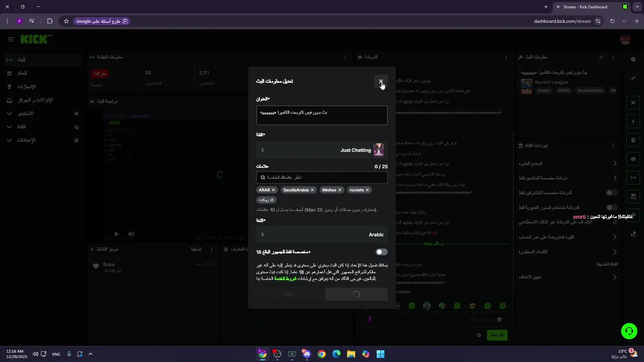Viewport: 644px width, 362px height.
Task: Remove the ARAB tag
Action: tap(273, 190)
